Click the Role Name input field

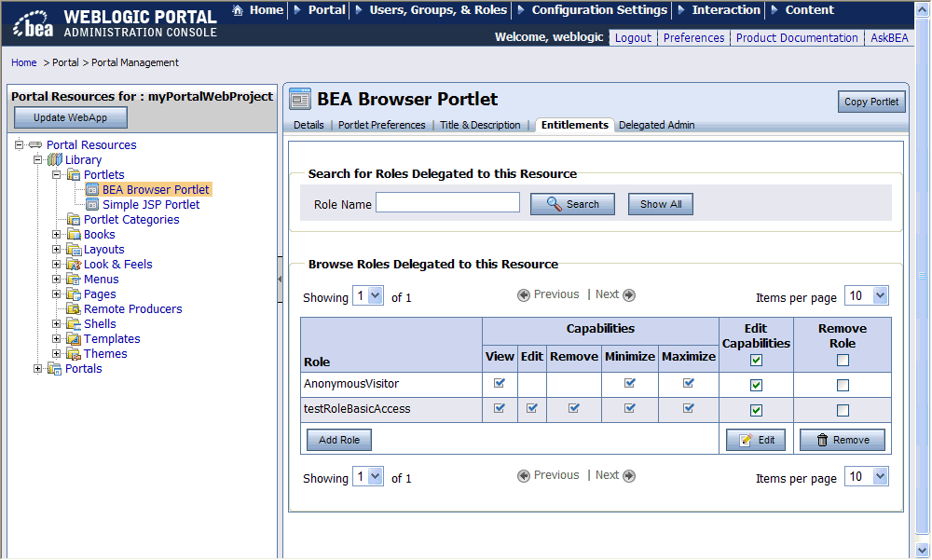447,203
